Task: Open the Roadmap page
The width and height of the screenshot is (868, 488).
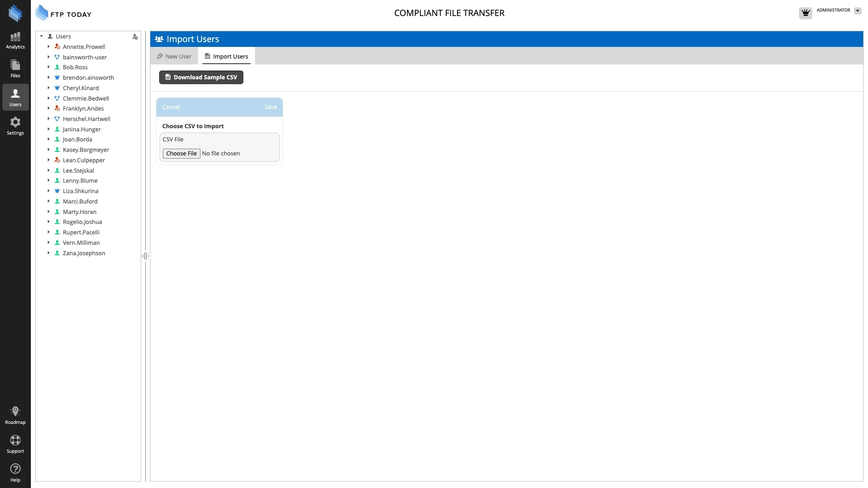Action: click(x=15, y=415)
